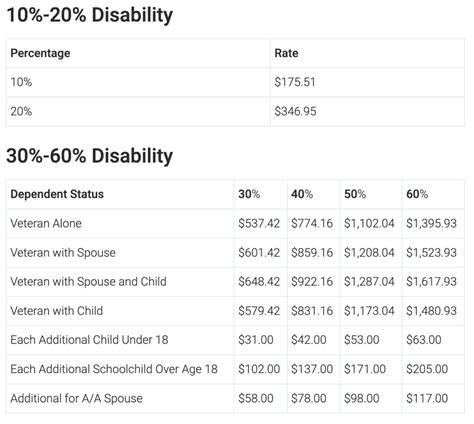Image resolution: width=474 pixels, height=424 pixels.
Task: Click Each Additional Schoolchild Over Age 18
Action: [114, 369]
